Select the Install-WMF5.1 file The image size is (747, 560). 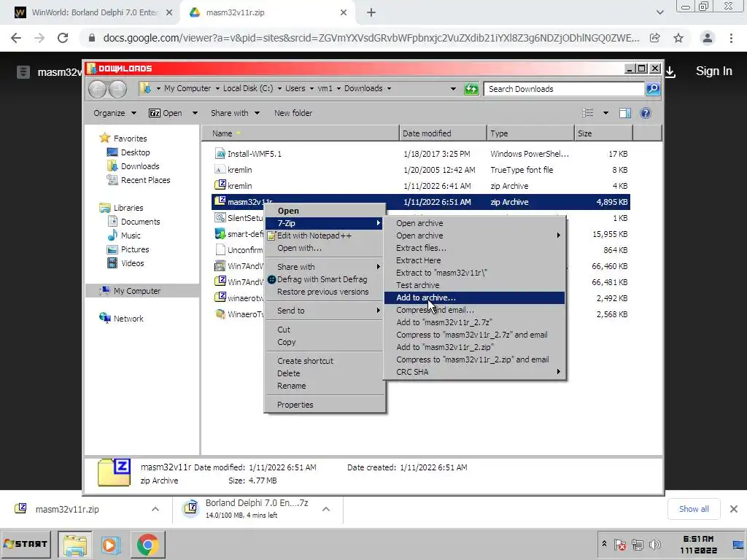(x=420, y=154)
